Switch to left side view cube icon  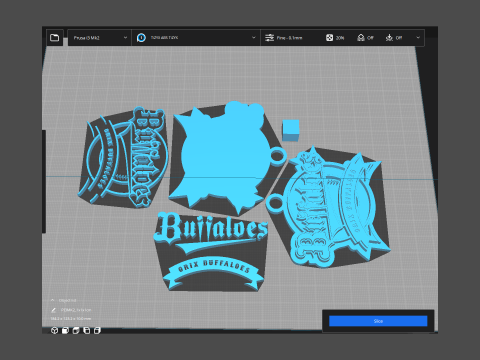click(87, 330)
